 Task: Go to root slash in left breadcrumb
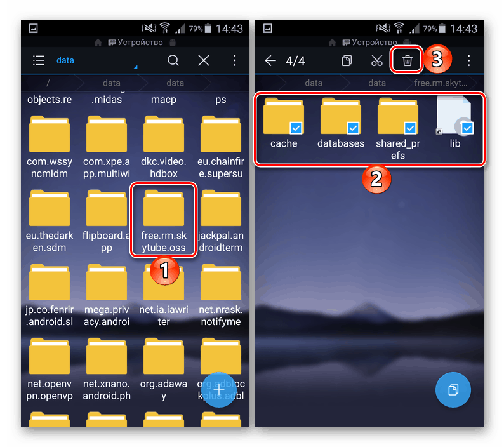pyautogui.click(x=48, y=83)
